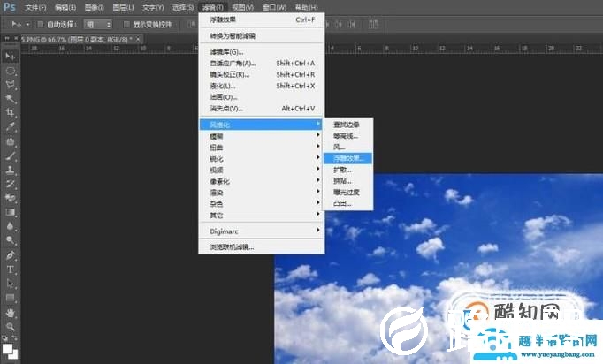
Task: Select the Path Selection tool
Action: 11,284
